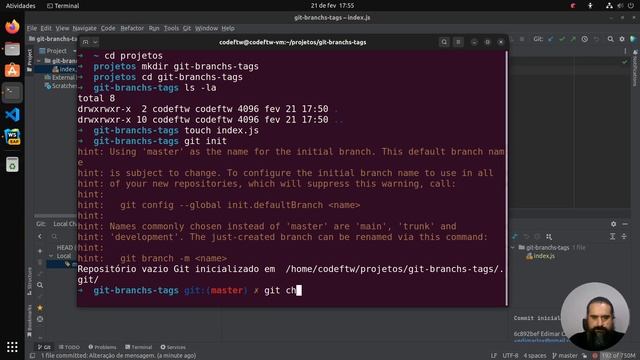Open the Git menu
This screenshot has height=360, width=640.
click(187, 28)
